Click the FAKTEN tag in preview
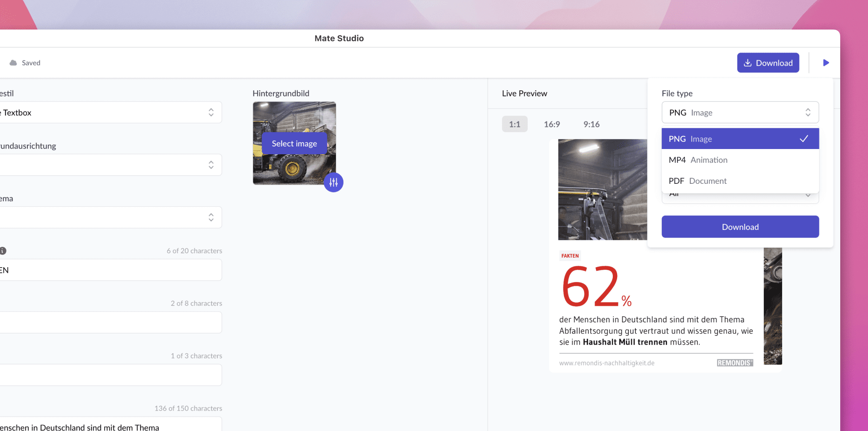 [570, 256]
